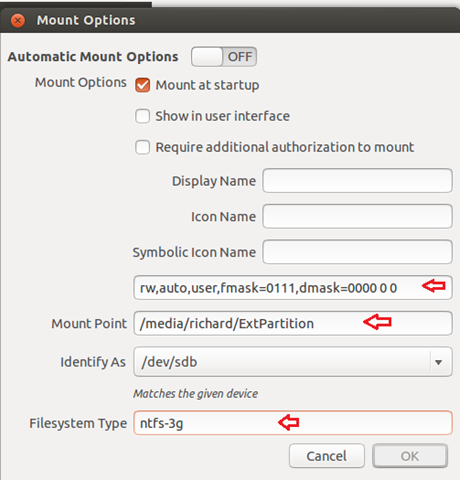Click the Display Name field

(x=357, y=181)
